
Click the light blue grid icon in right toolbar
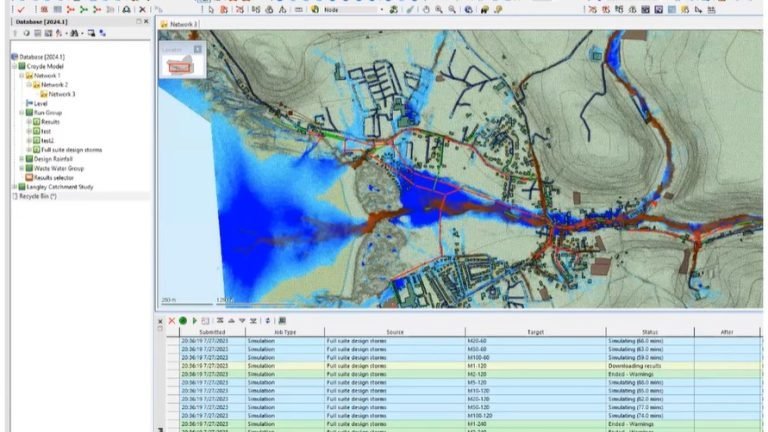(672, 10)
